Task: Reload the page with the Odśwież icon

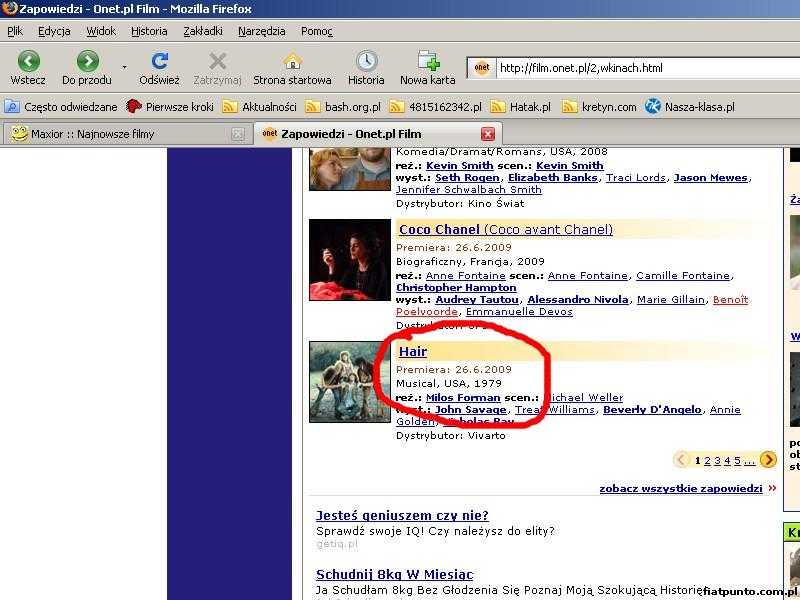Action: pos(160,61)
